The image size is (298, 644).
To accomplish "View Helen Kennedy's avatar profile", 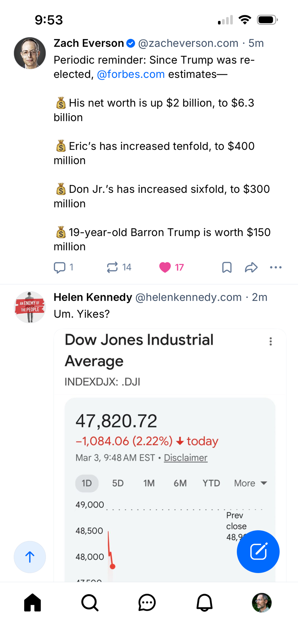I will 30,307.
